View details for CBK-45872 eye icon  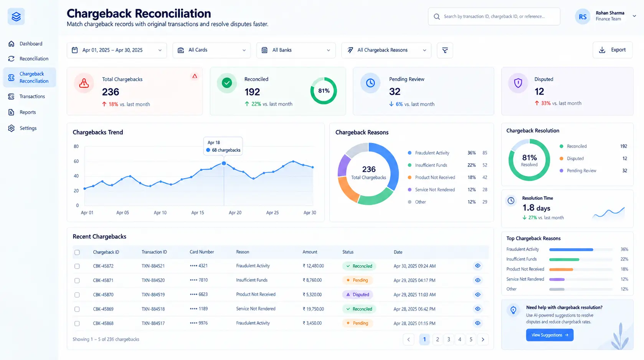click(x=478, y=266)
